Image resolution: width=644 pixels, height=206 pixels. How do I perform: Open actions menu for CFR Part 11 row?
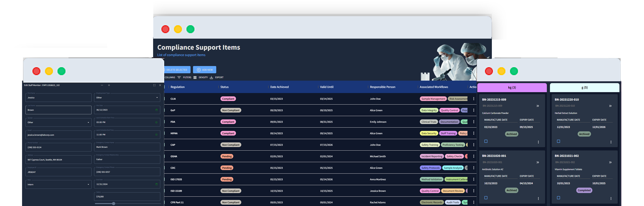(474, 202)
